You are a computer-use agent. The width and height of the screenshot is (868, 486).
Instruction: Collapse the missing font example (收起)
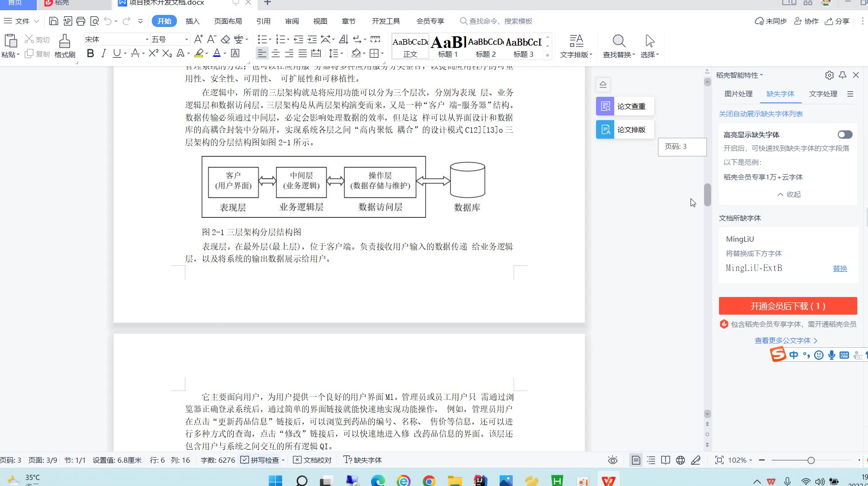pyautogui.click(x=789, y=194)
